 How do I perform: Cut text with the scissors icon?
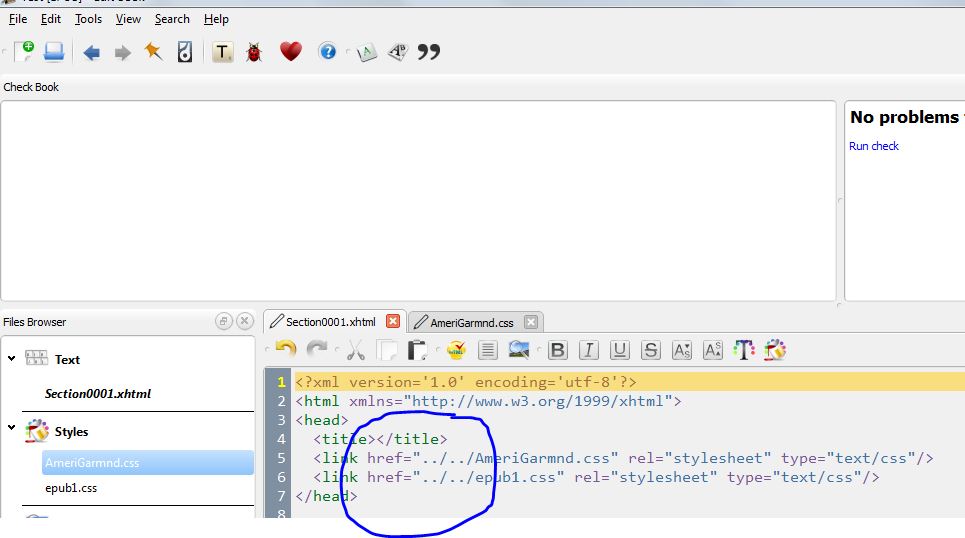pyautogui.click(x=356, y=350)
